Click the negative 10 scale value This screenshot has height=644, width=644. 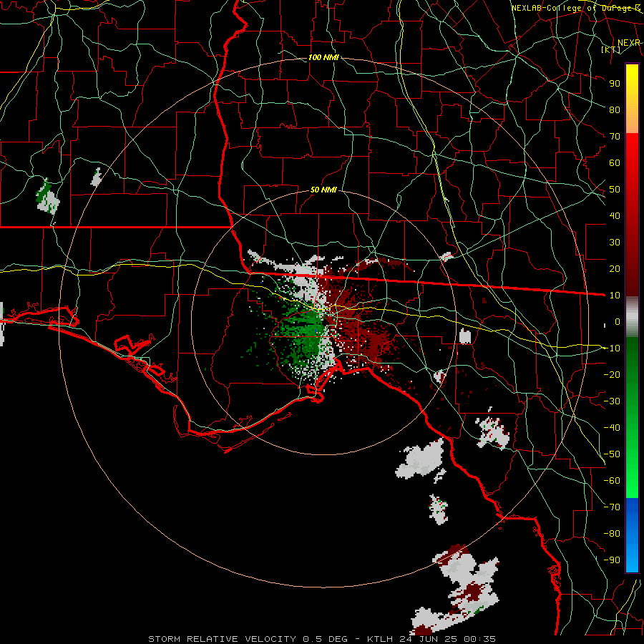pos(612,348)
